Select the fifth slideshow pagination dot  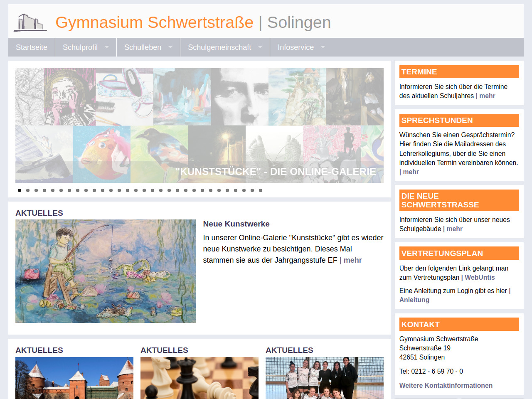53,190
